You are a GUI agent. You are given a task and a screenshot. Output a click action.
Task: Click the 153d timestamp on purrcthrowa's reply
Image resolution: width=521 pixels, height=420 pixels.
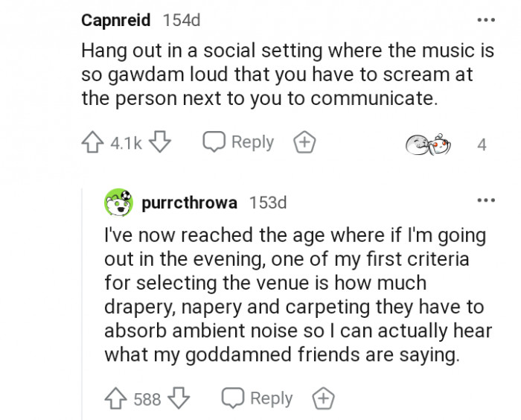[x=267, y=203]
